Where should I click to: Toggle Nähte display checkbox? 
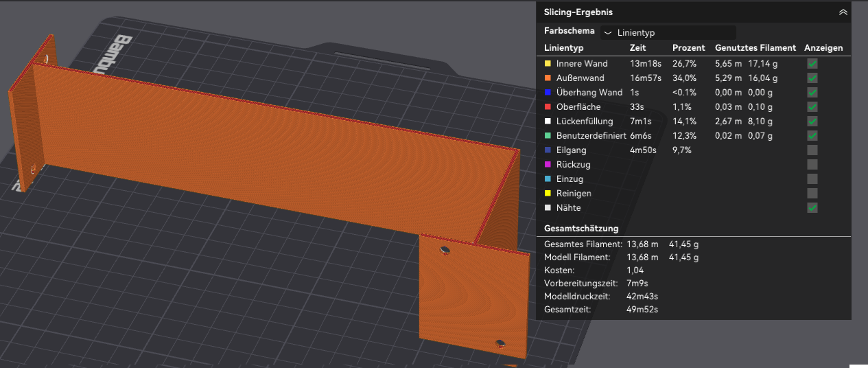coord(812,208)
